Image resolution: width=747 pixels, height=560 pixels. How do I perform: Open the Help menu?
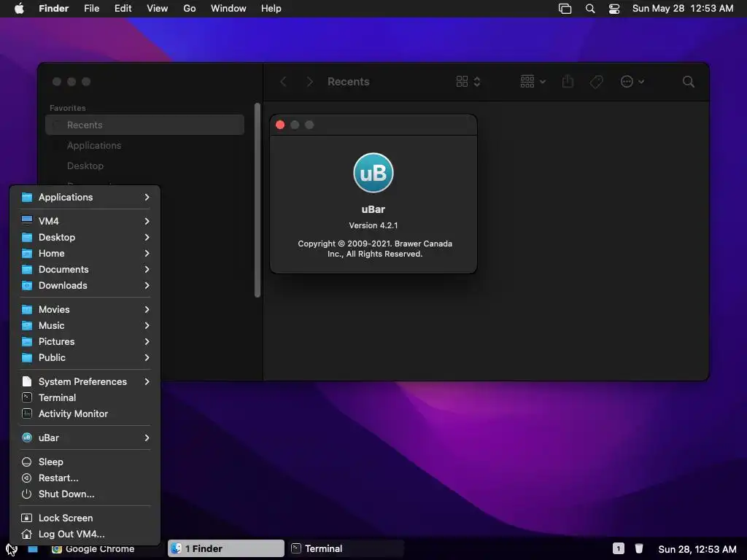[271, 9]
